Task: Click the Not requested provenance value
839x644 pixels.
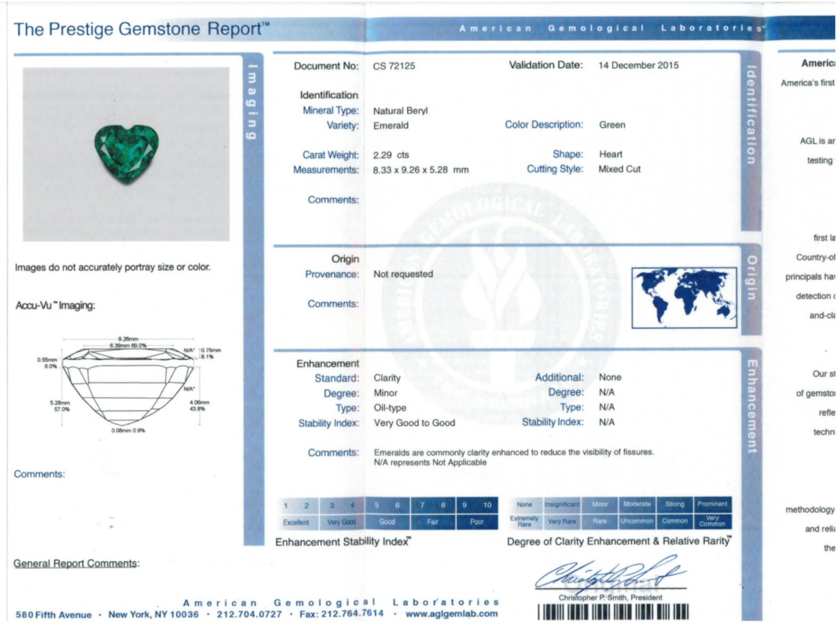Action: tap(403, 274)
